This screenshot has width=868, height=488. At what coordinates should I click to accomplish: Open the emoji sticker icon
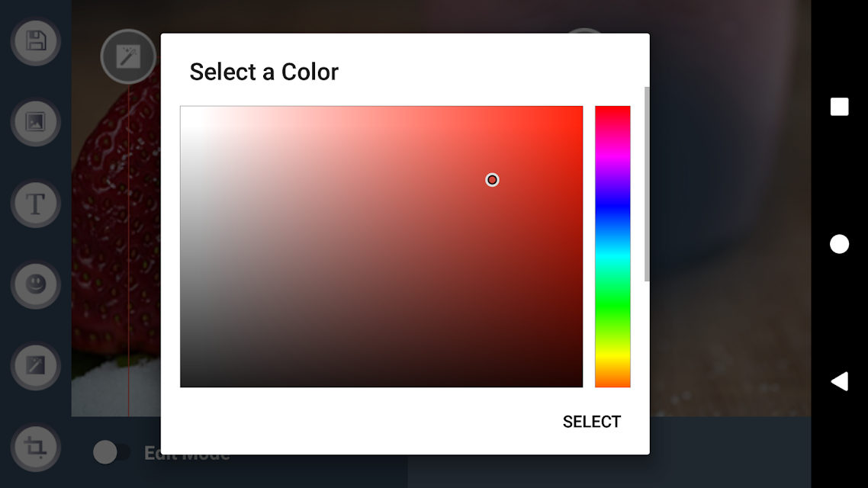coord(35,285)
